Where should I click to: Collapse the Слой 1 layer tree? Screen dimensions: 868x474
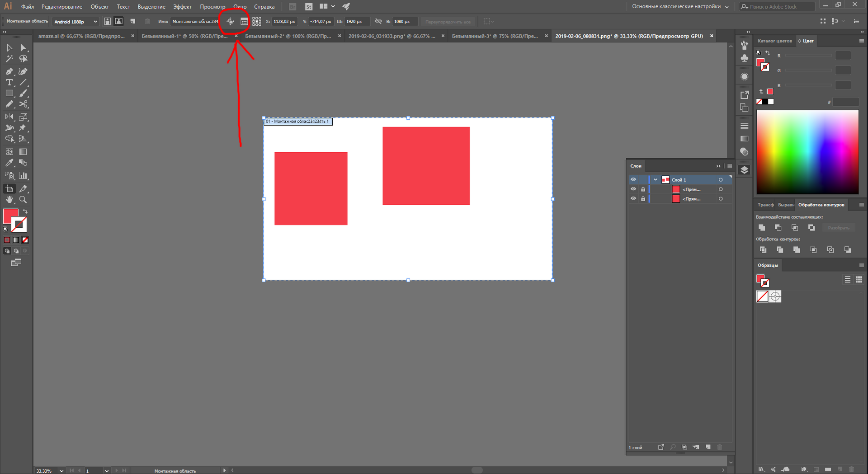pyautogui.click(x=655, y=180)
